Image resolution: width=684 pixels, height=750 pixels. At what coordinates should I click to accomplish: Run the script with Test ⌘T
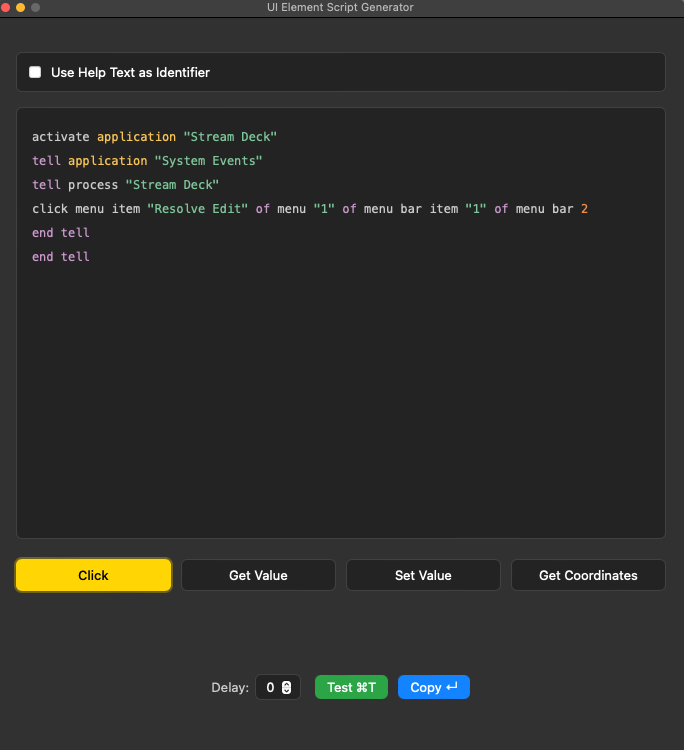tap(352, 687)
